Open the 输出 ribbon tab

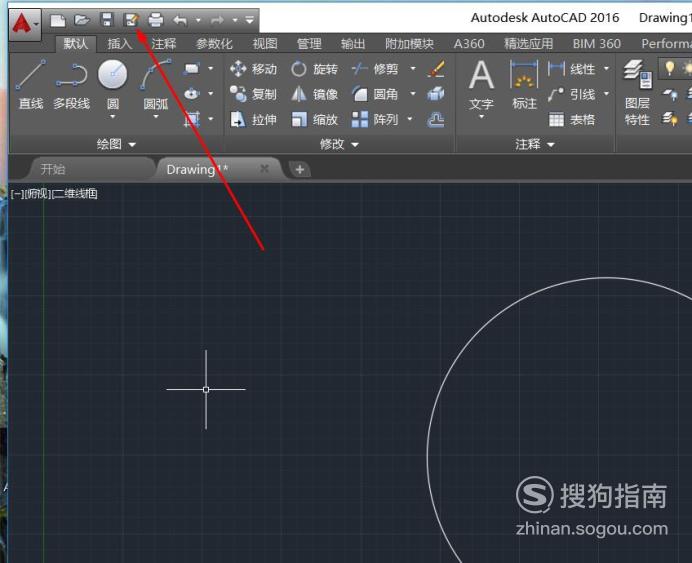pos(353,44)
